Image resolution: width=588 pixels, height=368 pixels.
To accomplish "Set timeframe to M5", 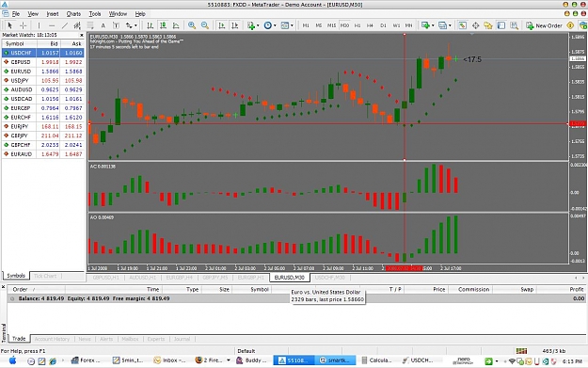I will tap(319, 25).
